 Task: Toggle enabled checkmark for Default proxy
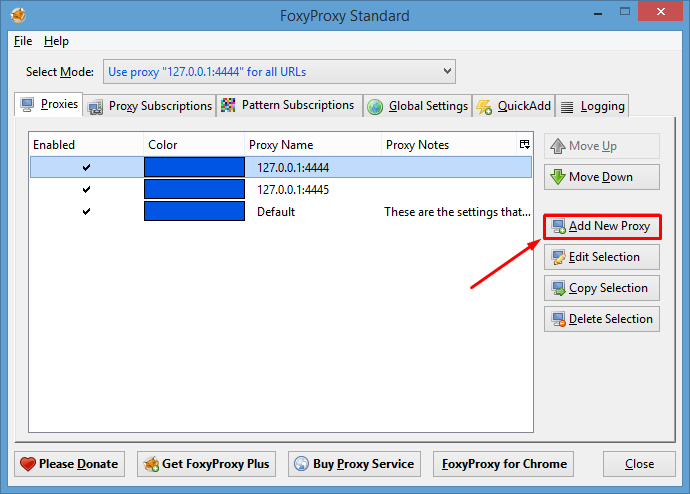[86, 211]
